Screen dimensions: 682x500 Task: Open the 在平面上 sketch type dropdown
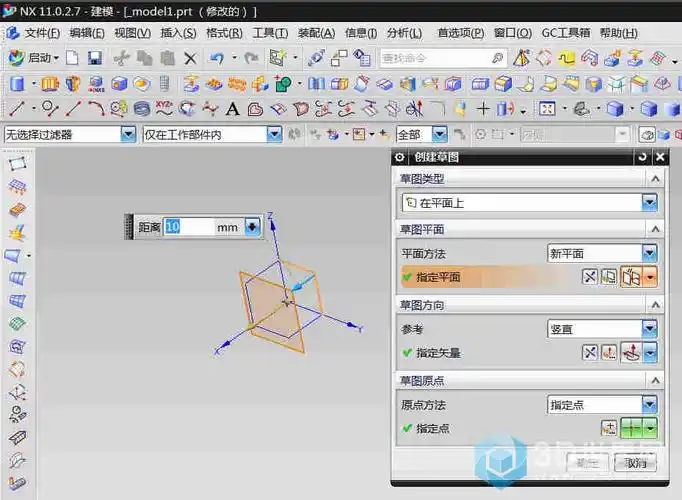coord(649,203)
